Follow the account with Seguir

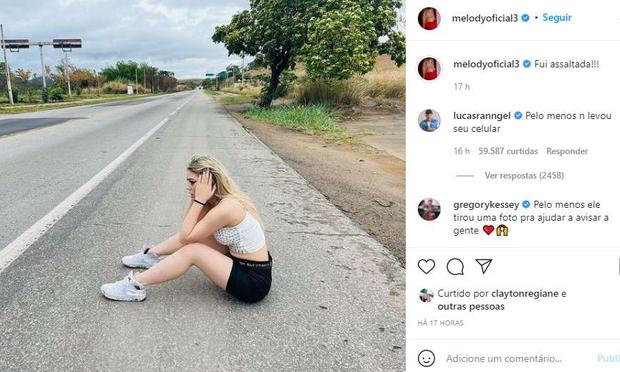click(x=557, y=17)
